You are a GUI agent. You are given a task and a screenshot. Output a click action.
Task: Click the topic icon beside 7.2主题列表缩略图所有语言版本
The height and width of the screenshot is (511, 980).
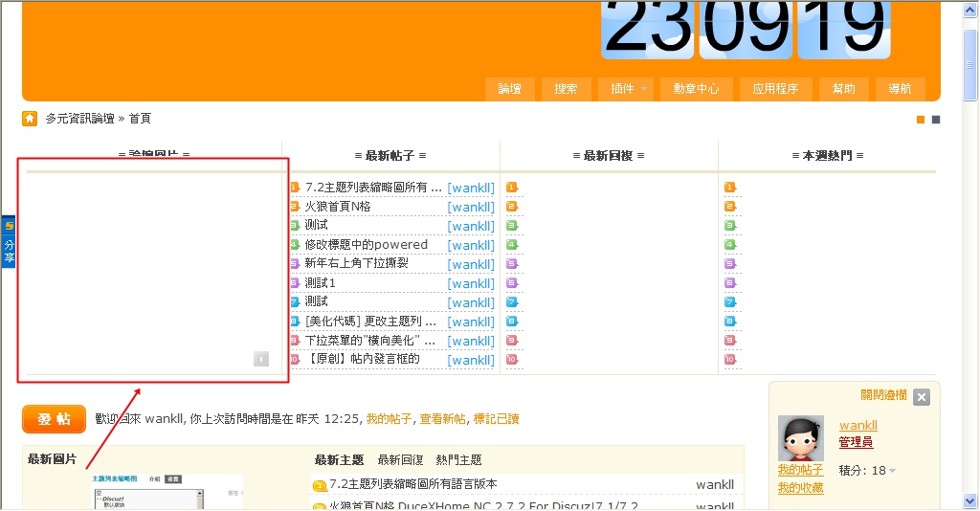point(320,485)
